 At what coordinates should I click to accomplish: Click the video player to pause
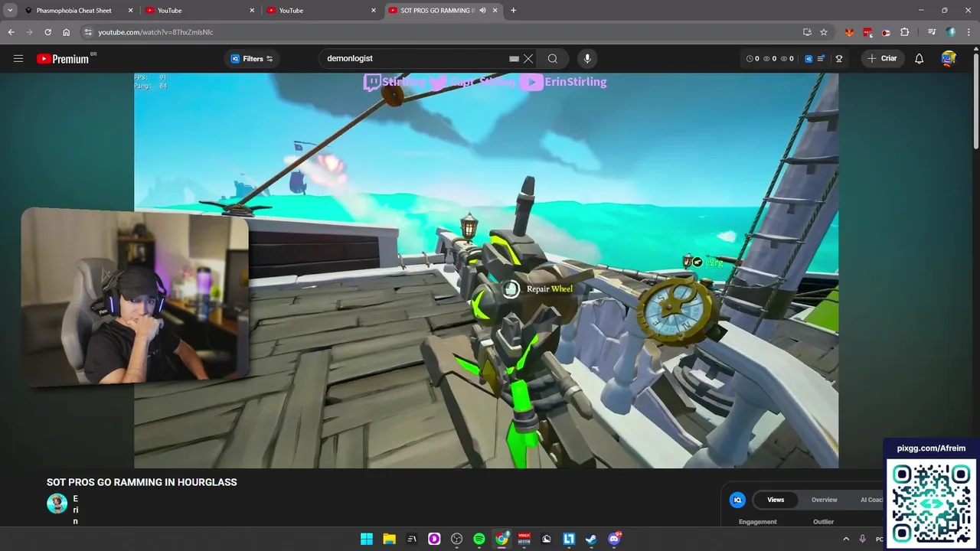(x=486, y=270)
